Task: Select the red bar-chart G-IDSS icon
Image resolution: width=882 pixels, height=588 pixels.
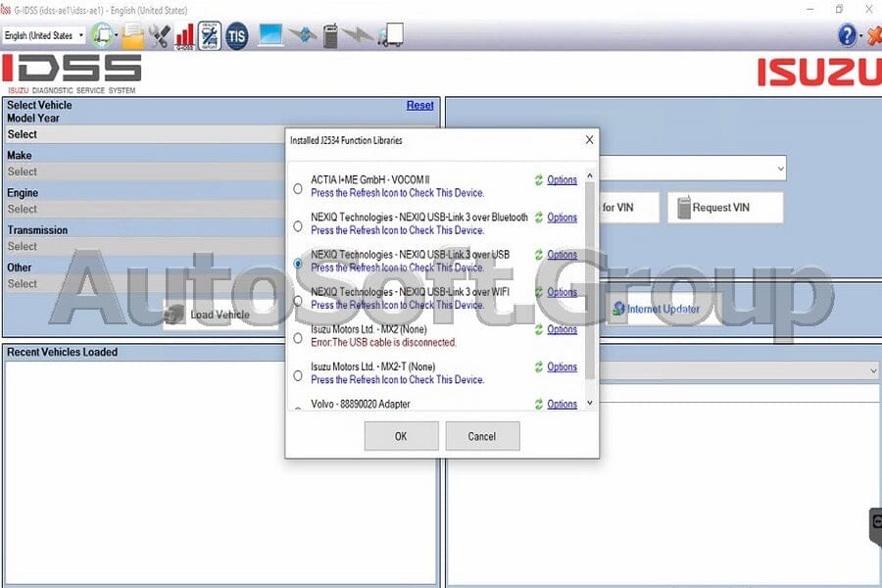Action: coord(183,35)
